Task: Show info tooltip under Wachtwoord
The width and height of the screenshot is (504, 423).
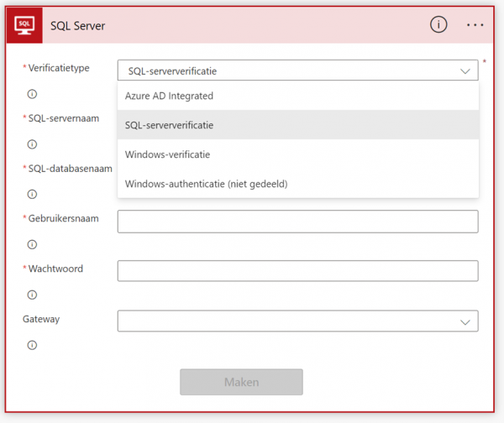Action: pos(32,295)
